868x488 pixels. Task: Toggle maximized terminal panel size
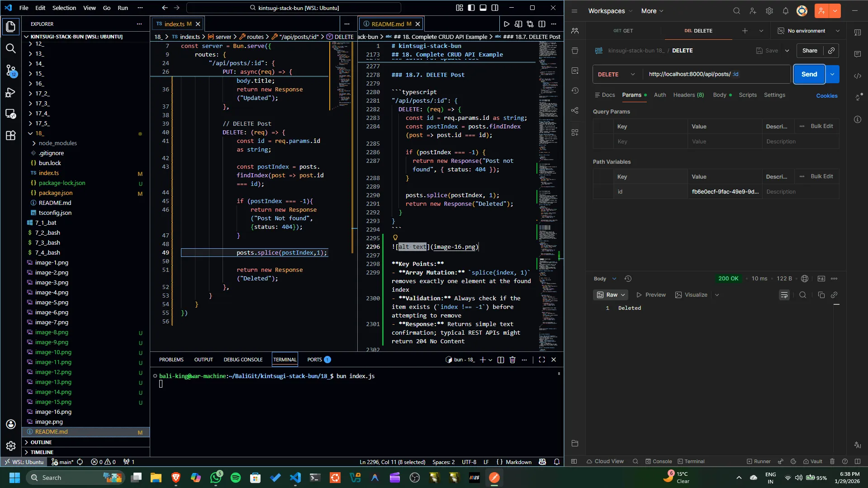tap(541, 360)
